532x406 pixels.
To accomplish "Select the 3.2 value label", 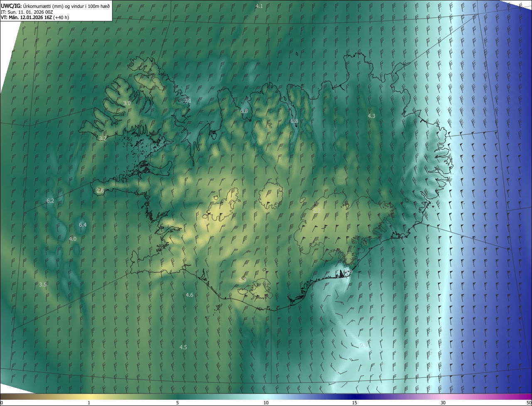I will 103,138.
